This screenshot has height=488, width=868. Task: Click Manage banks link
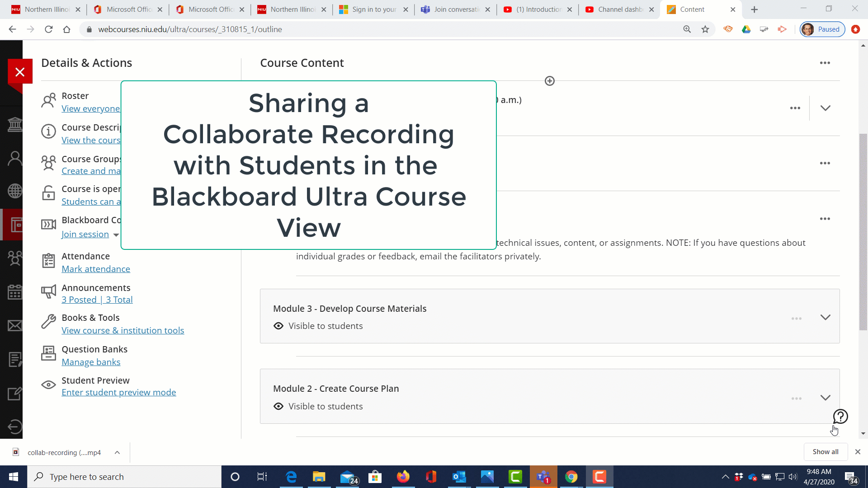[91, 362]
